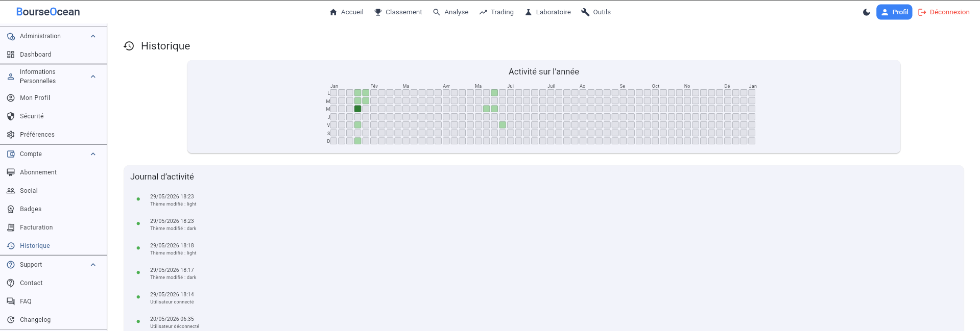Image resolution: width=980 pixels, height=331 pixels.
Task: Collapse the Informations Personnelles section chevron
Action: (93, 77)
